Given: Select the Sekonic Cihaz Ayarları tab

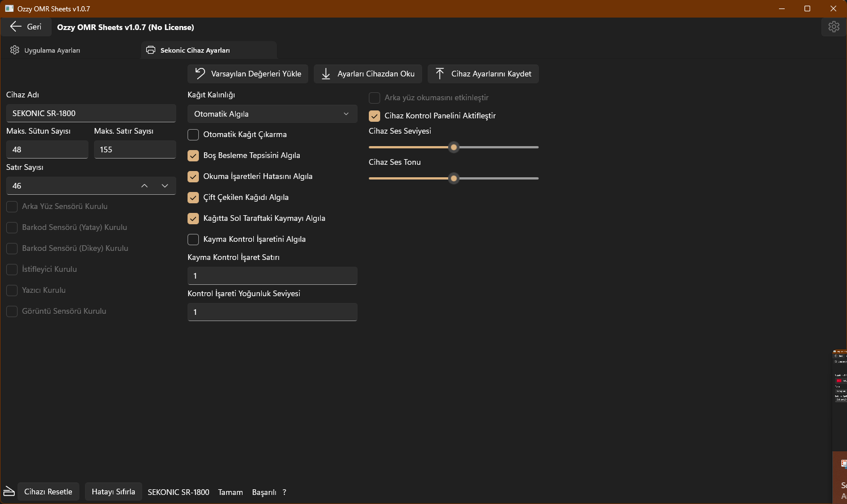Looking at the screenshot, I should coord(195,50).
